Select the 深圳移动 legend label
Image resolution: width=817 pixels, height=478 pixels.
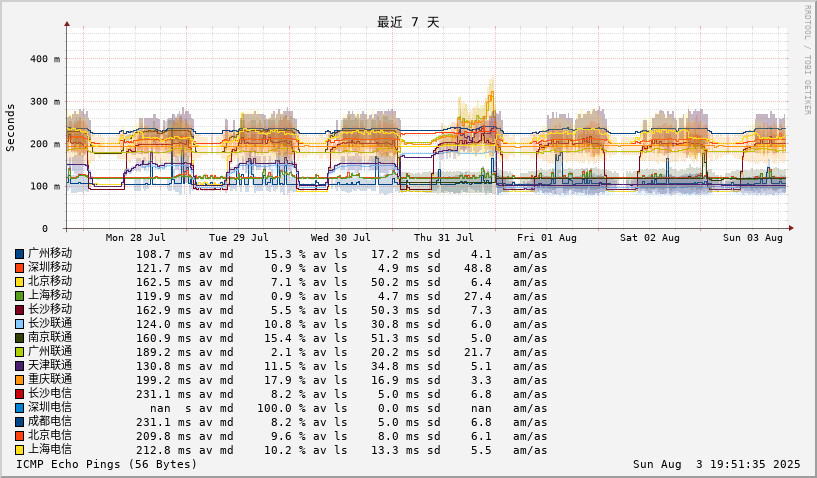pos(50,267)
